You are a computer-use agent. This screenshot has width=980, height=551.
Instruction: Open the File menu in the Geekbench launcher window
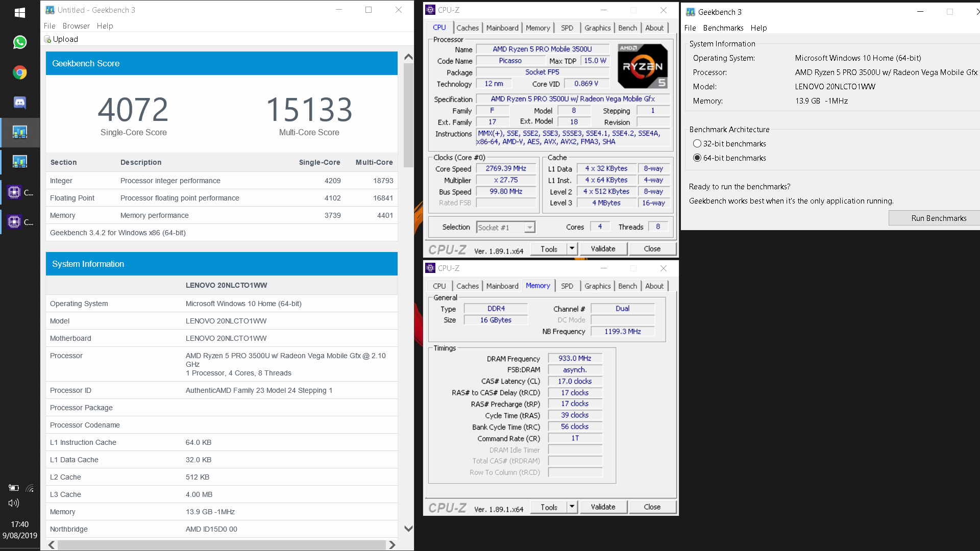690,28
